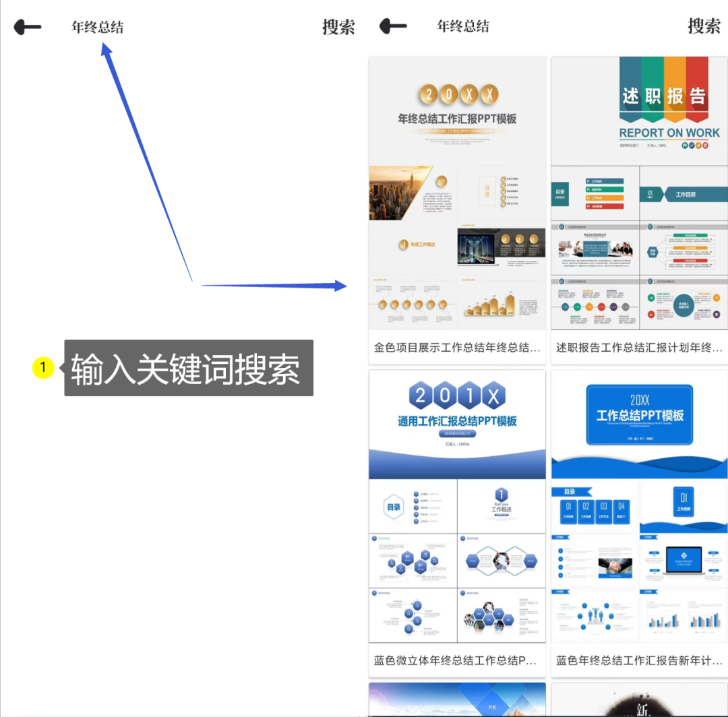This screenshot has width=728, height=717.
Task: Click the back arrow in the right panel
Action: 393,26
